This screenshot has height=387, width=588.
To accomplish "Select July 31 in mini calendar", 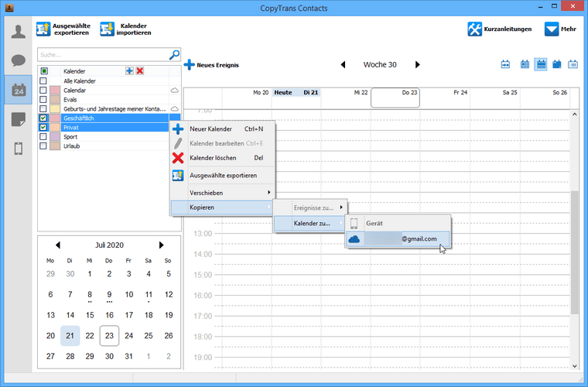I will pyautogui.click(x=129, y=356).
